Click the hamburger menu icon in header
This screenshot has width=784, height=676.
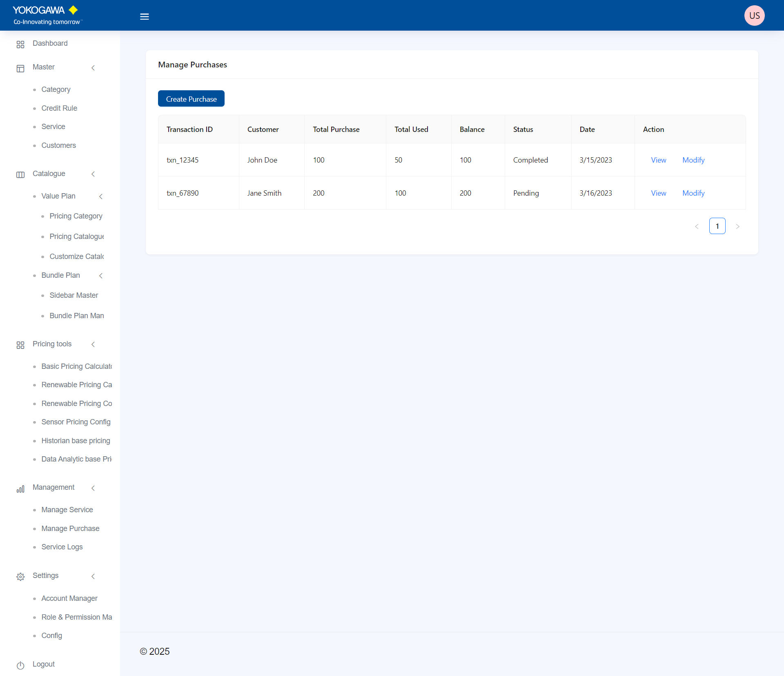[x=144, y=17]
